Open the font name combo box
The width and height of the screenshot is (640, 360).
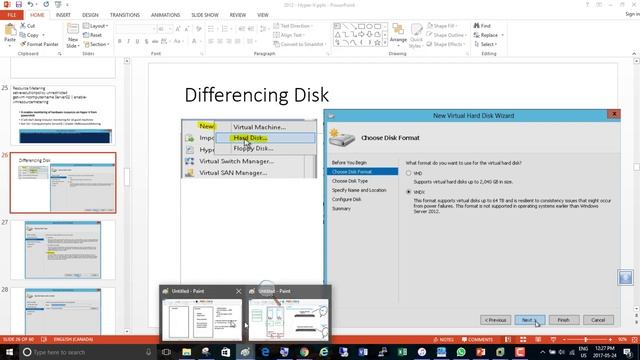136,29
